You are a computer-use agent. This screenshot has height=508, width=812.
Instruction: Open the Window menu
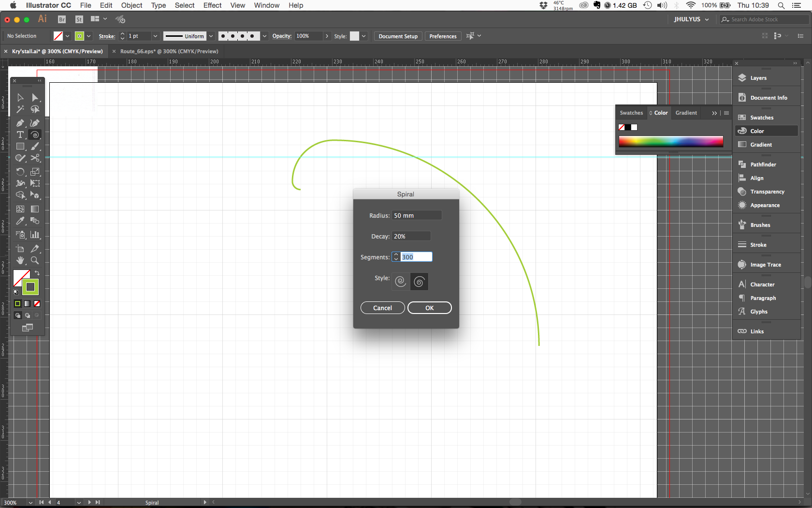pyautogui.click(x=267, y=5)
